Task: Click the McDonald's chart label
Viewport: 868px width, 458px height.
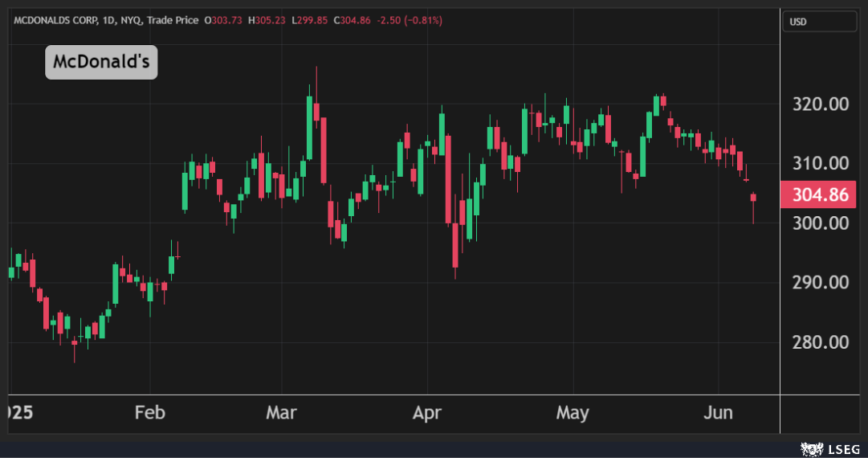Action: pos(101,62)
